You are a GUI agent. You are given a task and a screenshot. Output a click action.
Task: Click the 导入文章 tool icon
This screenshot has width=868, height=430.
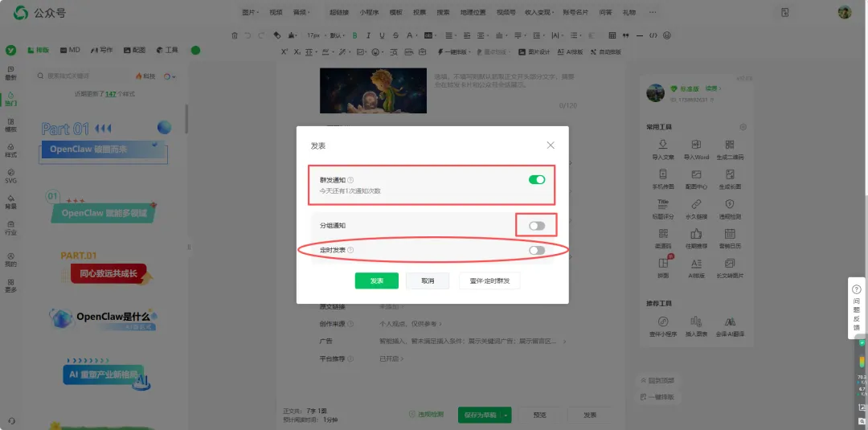coord(662,149)
